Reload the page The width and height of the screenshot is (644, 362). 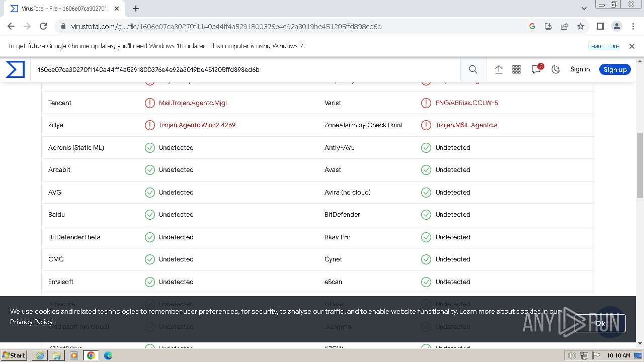click(x=43, y=26)
